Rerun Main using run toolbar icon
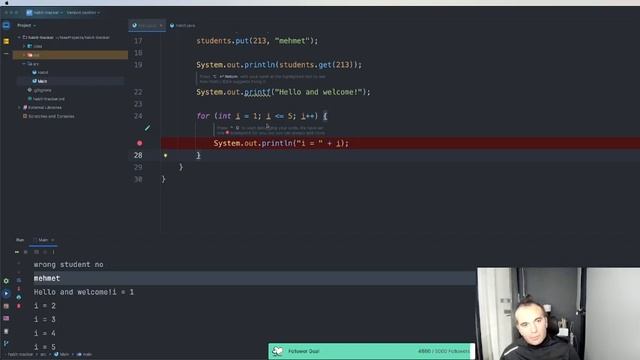This screenshot has width=640, height=360. pyautogui.click(x=17, y=252)
